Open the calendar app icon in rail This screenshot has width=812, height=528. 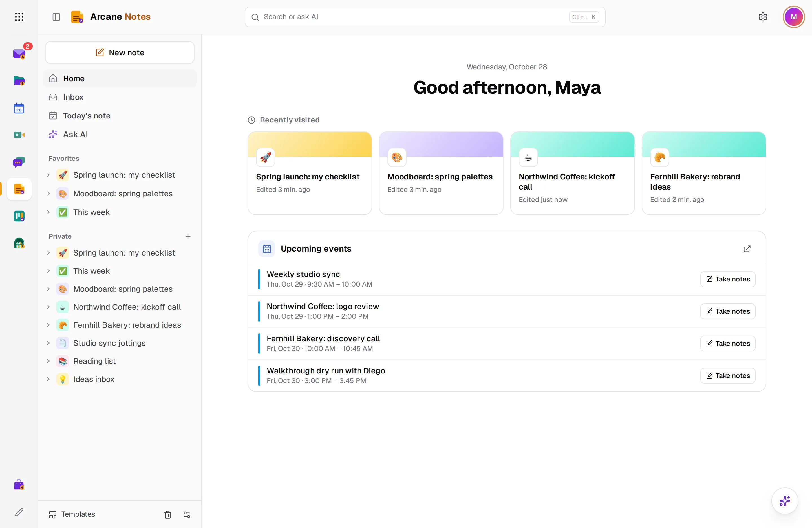coord(19,108)
